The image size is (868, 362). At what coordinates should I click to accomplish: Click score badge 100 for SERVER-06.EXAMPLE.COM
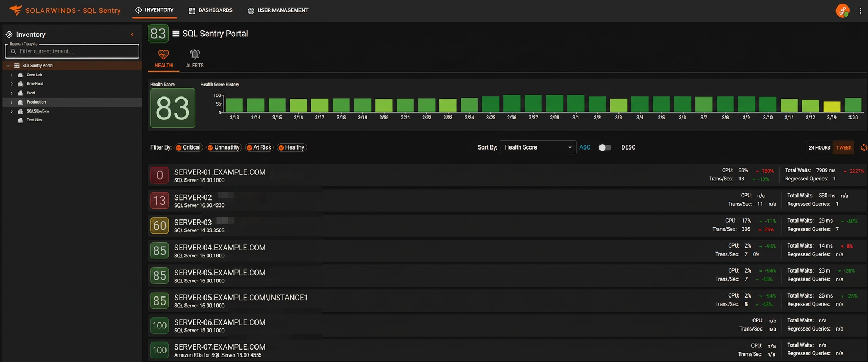(x=159, y=325)
